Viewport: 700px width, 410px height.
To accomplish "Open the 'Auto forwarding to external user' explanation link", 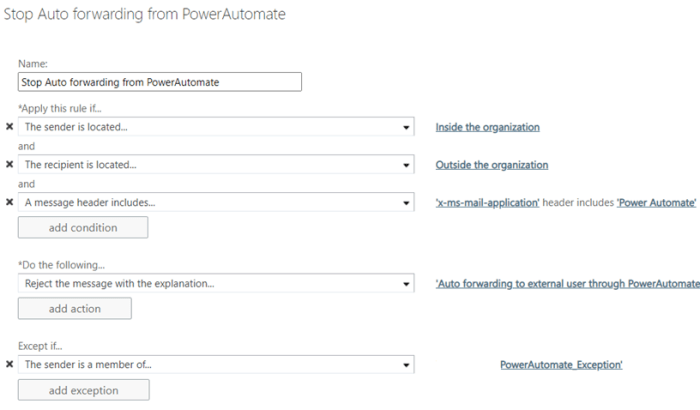I will [x=566, y=284].
